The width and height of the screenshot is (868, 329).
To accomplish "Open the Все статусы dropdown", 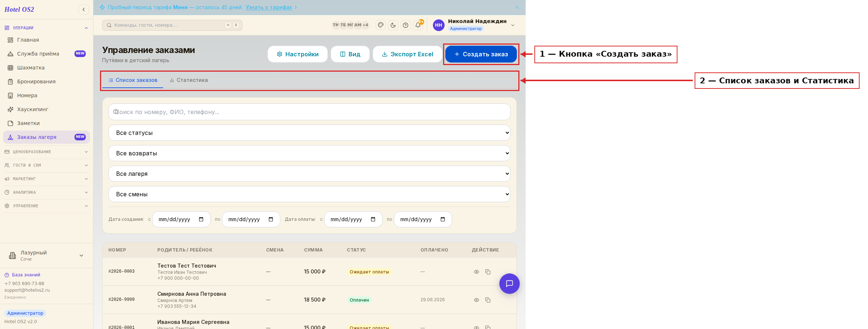I will click(x=310, y=133).
